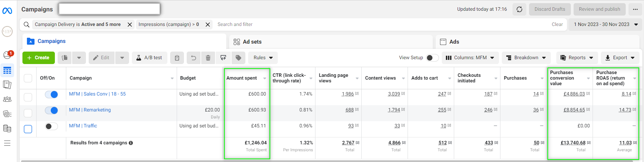Click the three-dot more options icon
Viewport: 644px width, 162px height.
tap(635, 9)
